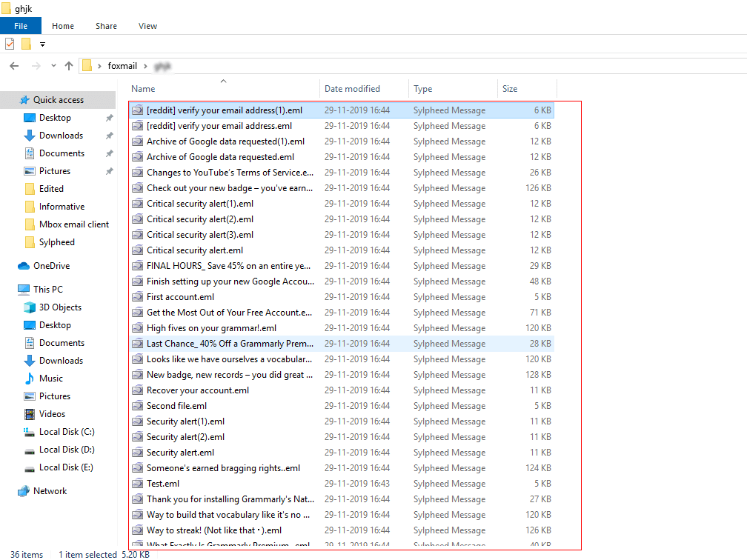Open Customize Quick Access Toolbar dropdown
Image resolution: width=747 pixels, height=560 pixels.
[42, 44]
